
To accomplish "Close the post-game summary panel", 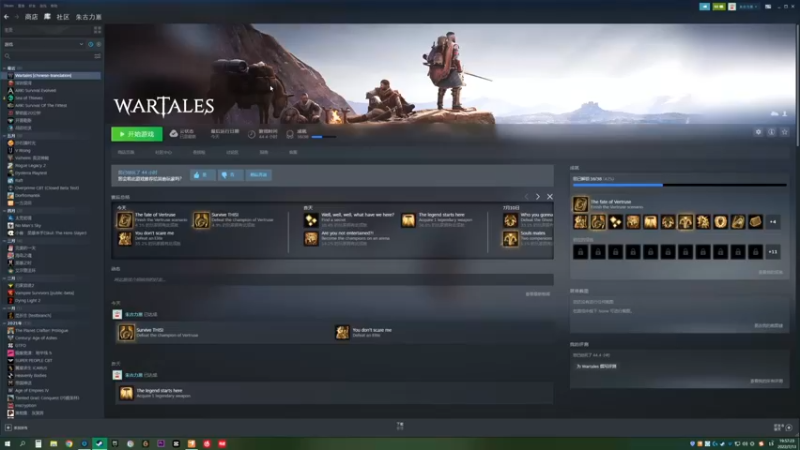I will [x=549, y=196].
